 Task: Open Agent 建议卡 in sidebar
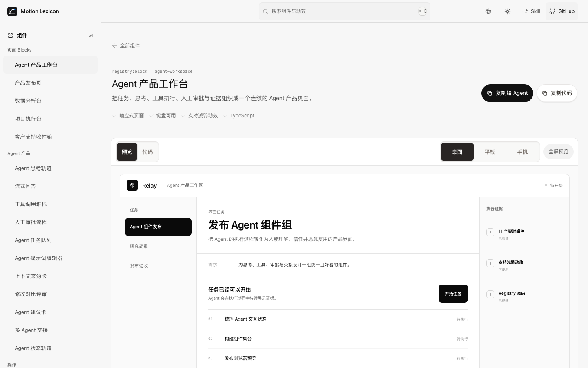pyautogui.click(x=50, y=312)
